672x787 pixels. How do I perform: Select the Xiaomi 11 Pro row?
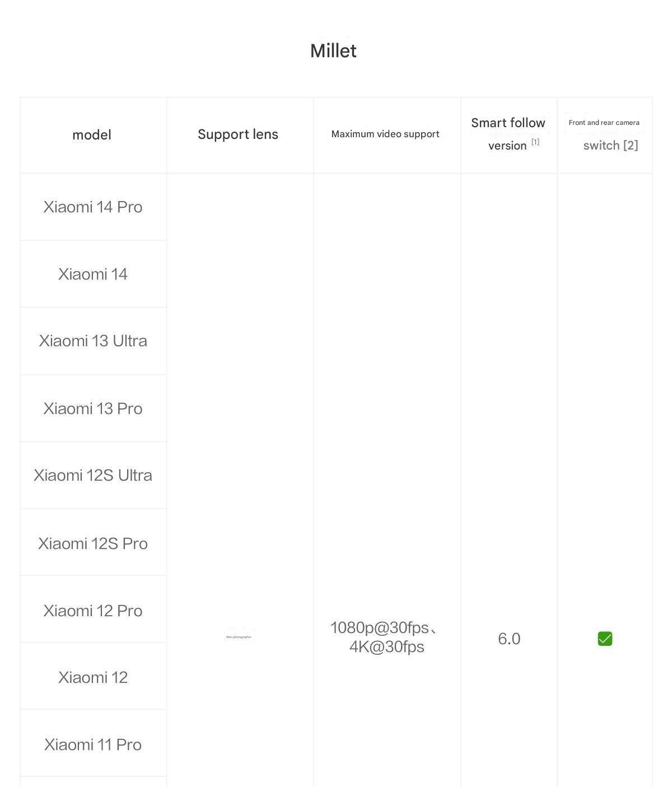(x=93, y=744)
